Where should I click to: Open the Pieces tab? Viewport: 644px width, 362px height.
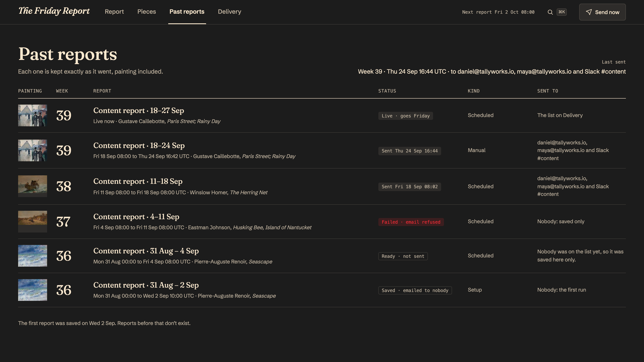pyautogui.click(x=147, y=11)
